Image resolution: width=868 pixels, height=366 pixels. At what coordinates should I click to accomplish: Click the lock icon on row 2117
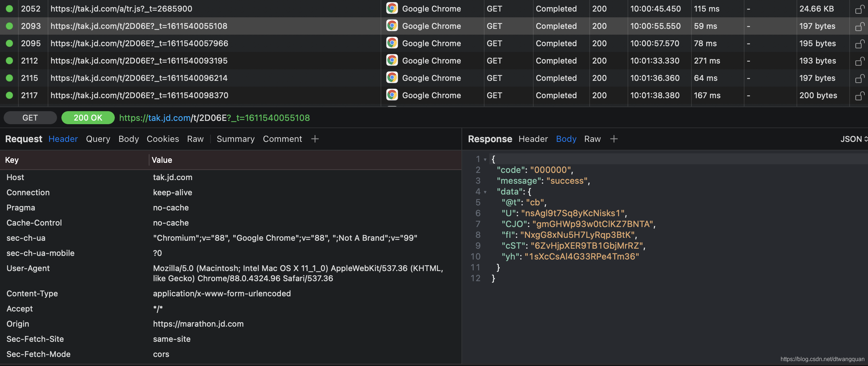tap(860, 95)
